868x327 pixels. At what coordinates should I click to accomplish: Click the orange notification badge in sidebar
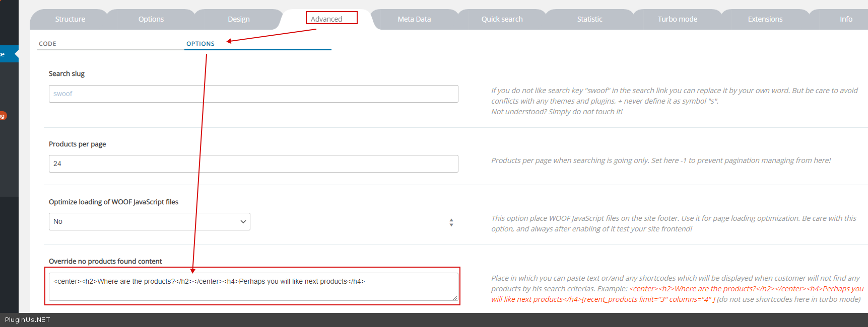(3, 116)
